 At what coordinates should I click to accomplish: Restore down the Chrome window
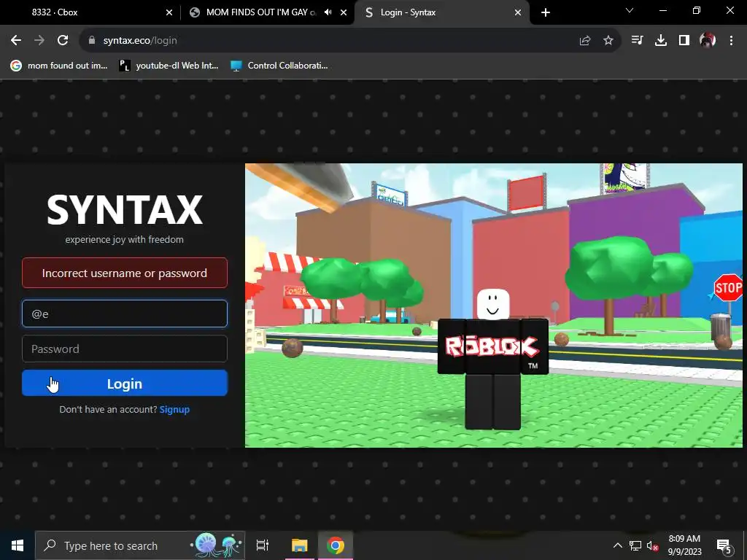697,10
